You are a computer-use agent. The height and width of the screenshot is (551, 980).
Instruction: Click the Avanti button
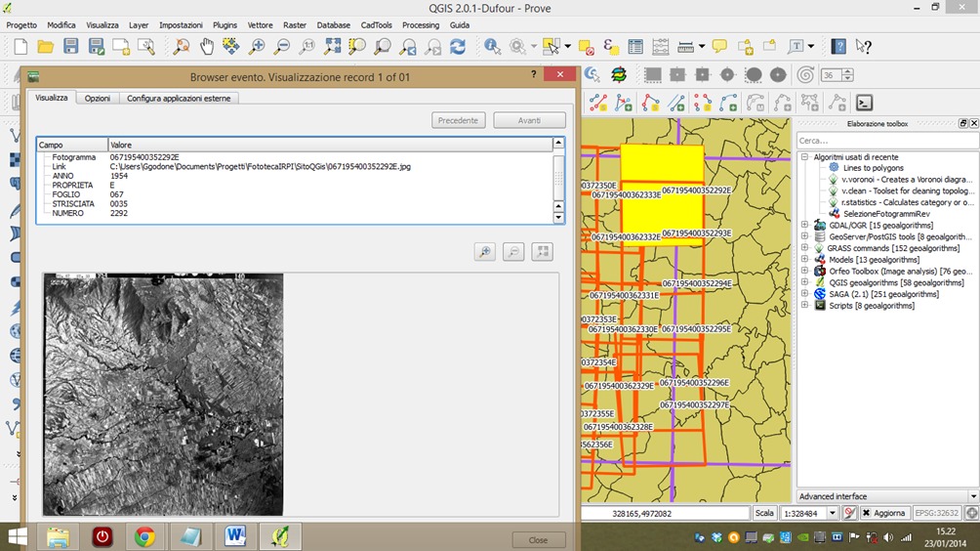click(x=529, y=120)
